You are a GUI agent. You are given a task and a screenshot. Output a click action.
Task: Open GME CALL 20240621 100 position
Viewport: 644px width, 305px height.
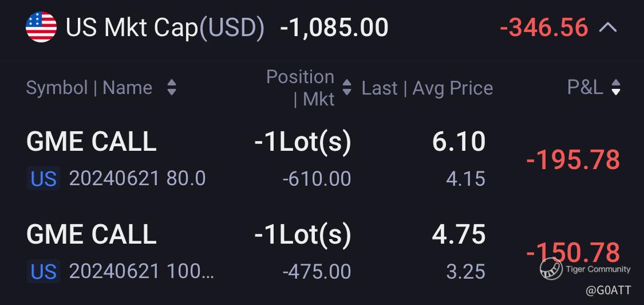coord(322,253)
